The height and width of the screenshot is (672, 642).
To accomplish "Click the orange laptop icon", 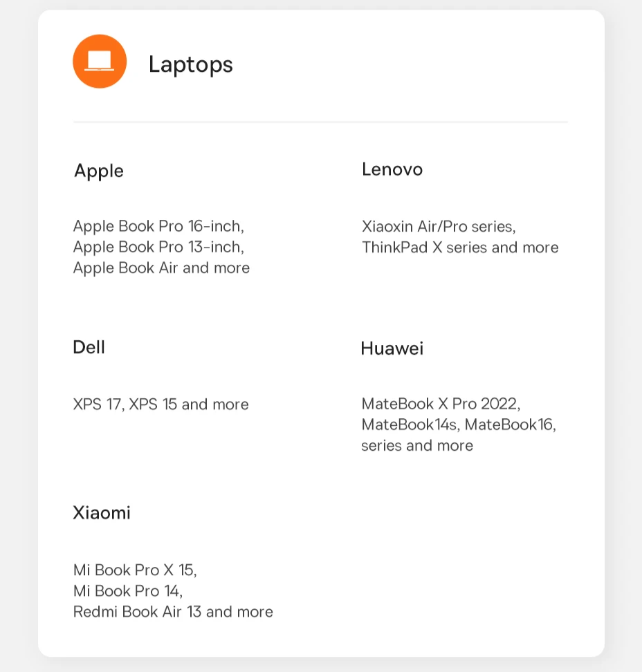I will 100,62.
